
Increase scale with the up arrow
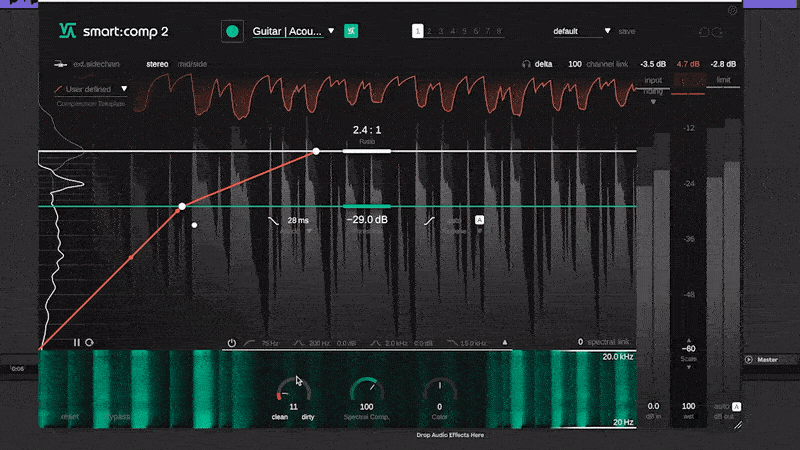click(x=689, y=340)
